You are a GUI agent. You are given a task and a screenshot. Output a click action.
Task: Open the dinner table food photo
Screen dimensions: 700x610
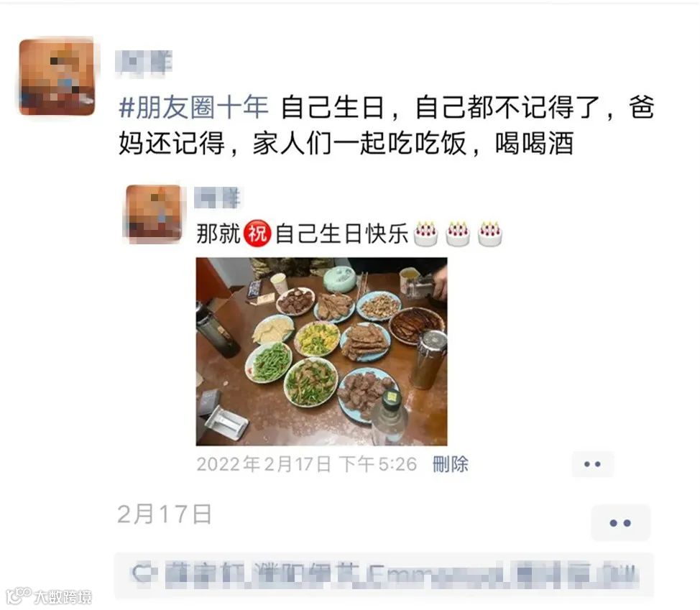tap(321, 351)
